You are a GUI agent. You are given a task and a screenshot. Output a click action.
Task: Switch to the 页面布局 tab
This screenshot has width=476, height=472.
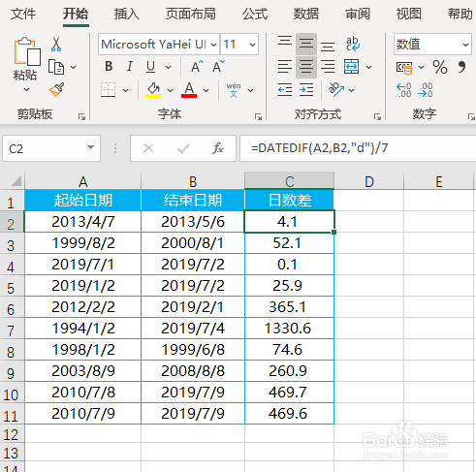(x=191, y=15)
